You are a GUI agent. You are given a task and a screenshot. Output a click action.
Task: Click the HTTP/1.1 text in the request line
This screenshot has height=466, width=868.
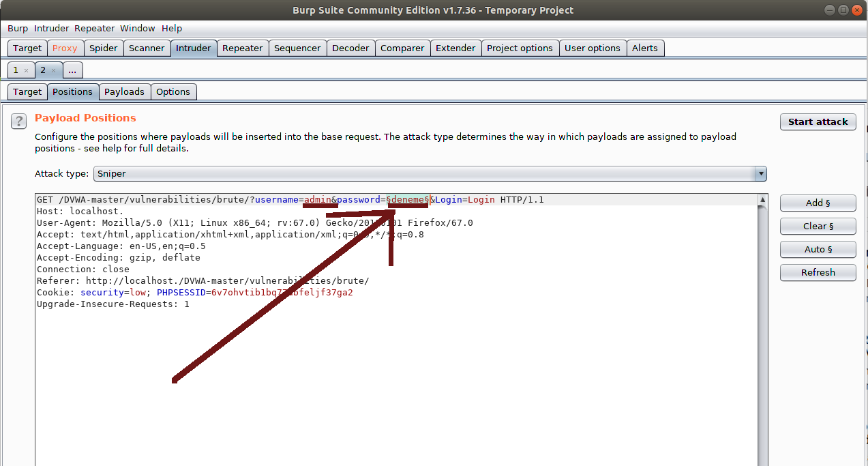(522, 200)
